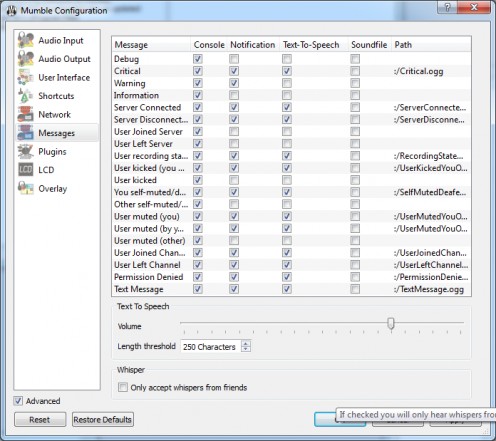Disable Console logging for Debug messages

tap(198, 59)
